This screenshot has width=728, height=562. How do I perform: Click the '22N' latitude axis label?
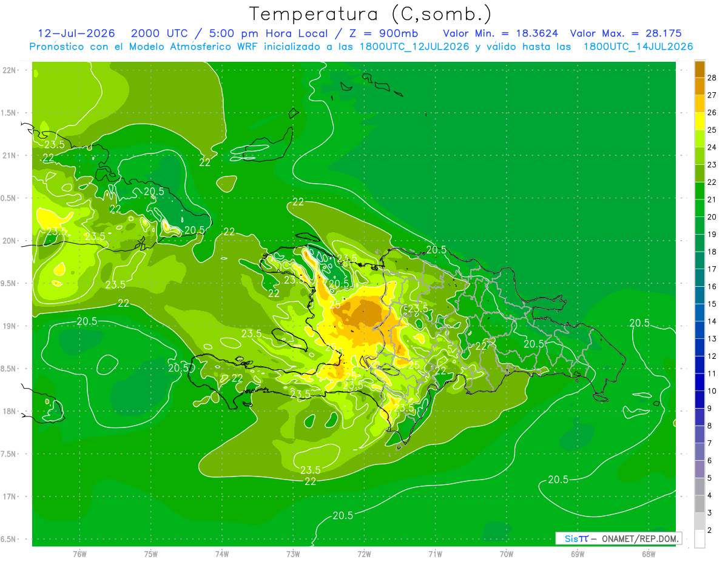coord(10,70)
